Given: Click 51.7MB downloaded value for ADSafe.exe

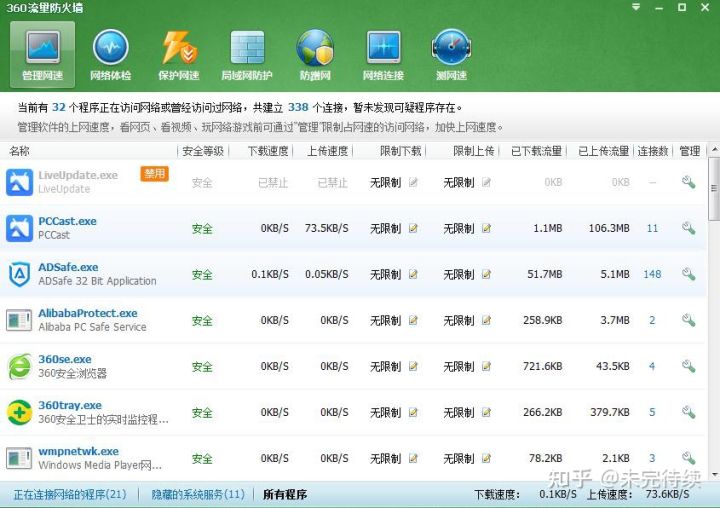Looking at the screenshot, I should coord(545,274).
